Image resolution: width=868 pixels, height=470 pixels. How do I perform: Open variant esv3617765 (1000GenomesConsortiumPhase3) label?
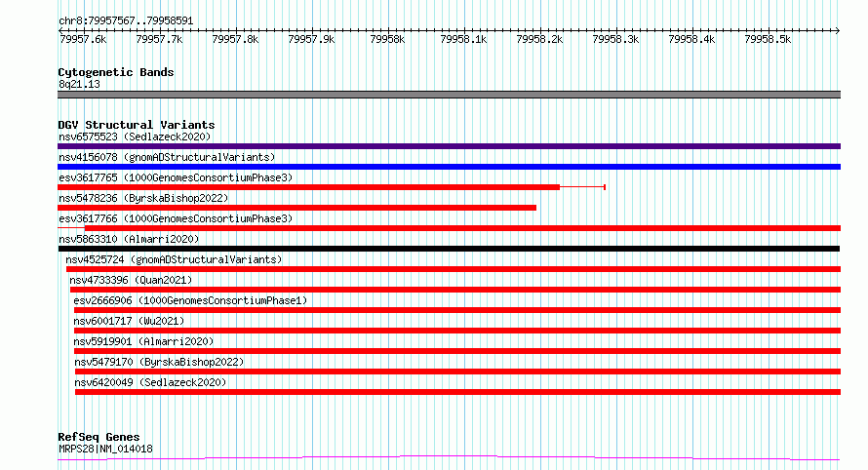tap(176, 177)
